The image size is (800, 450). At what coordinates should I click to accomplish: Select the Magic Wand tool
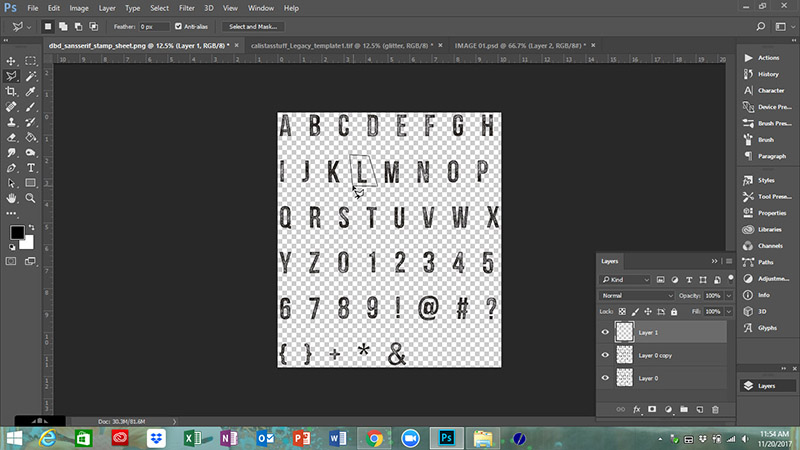point(31,75)
